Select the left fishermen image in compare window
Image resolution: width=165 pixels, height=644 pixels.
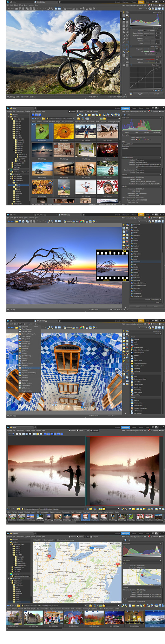(47, 471)
